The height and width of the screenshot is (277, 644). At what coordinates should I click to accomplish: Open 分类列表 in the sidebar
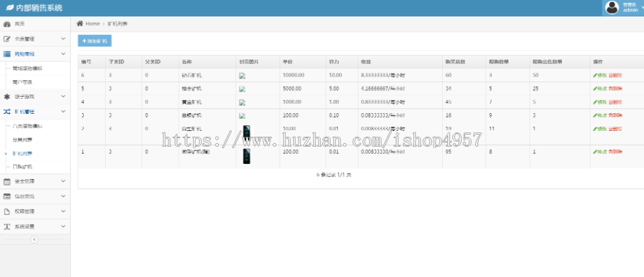coord(22,140)
